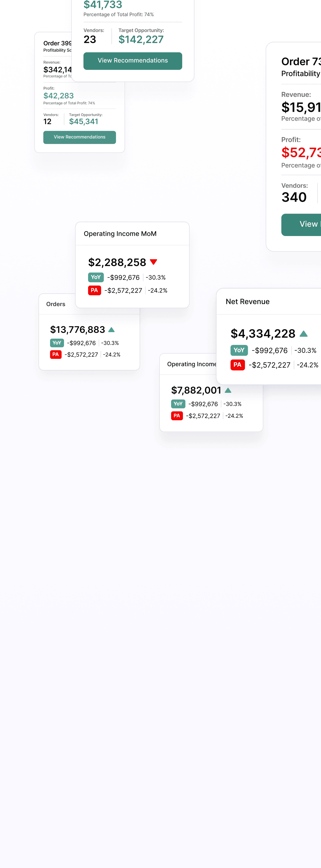This screenshot has height=868, width=321.
Task: Click YoY badge in Operating Income MoM card
Action: click(x=96, y=277)
